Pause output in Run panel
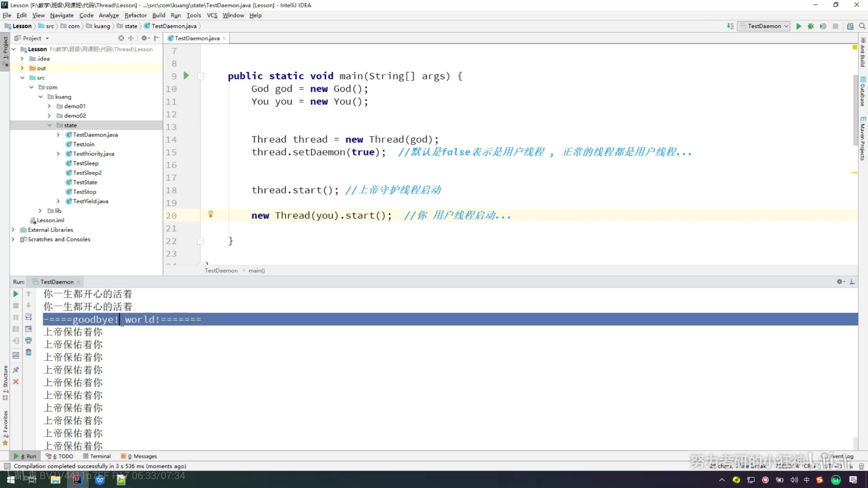 16,317
